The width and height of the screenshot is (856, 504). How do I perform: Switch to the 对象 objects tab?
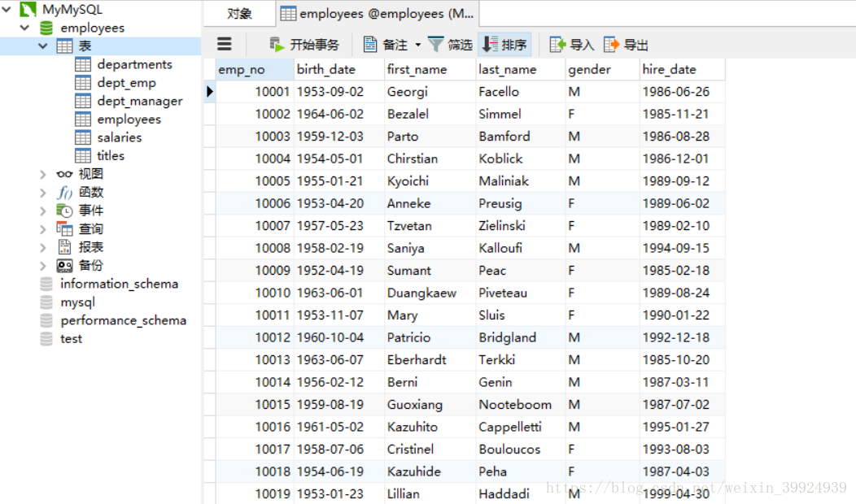click(x=239, y=14)
